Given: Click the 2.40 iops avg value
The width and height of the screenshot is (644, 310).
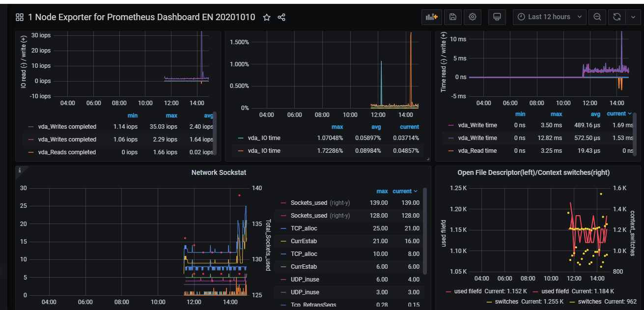Looking at the screenshot, I should 202,127.
